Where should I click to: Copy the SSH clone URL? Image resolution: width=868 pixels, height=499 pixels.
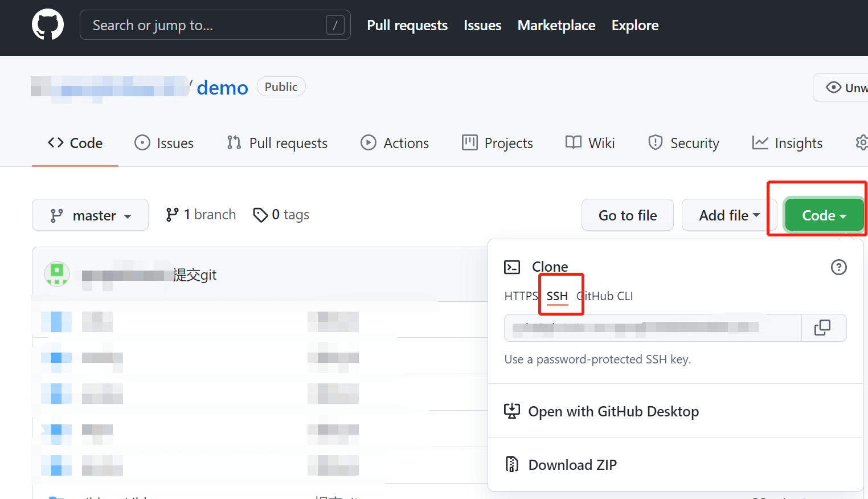(x=822, y=328)
